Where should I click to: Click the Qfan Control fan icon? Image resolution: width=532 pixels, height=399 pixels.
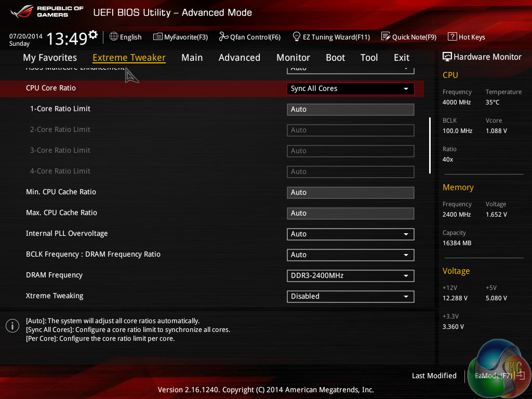point(223,36)
